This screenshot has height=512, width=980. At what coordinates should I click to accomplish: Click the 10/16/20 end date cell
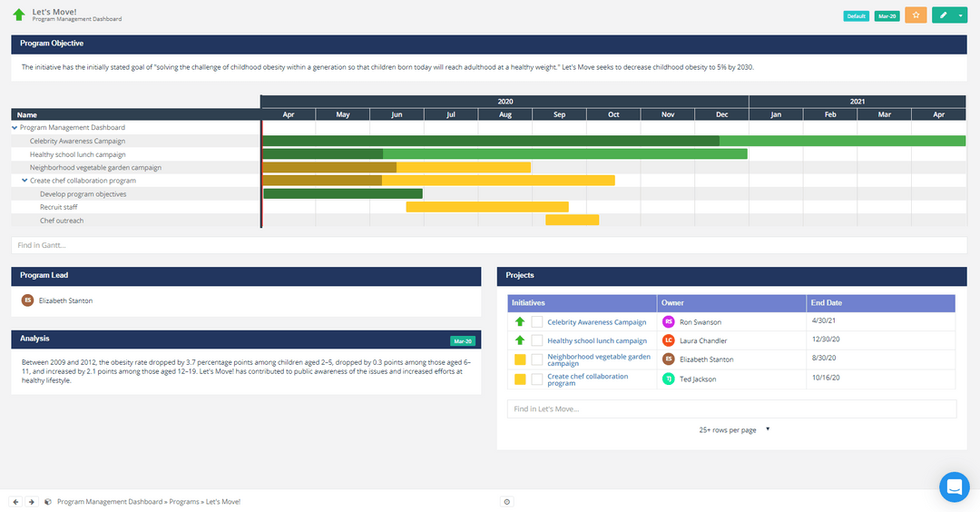[880, 379]
